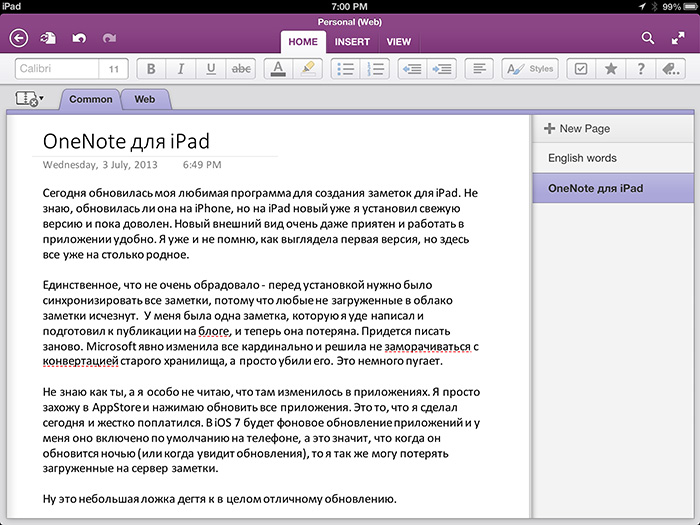Change the font size 11 field
Screen dimensions: 700x525
point(114,69)
